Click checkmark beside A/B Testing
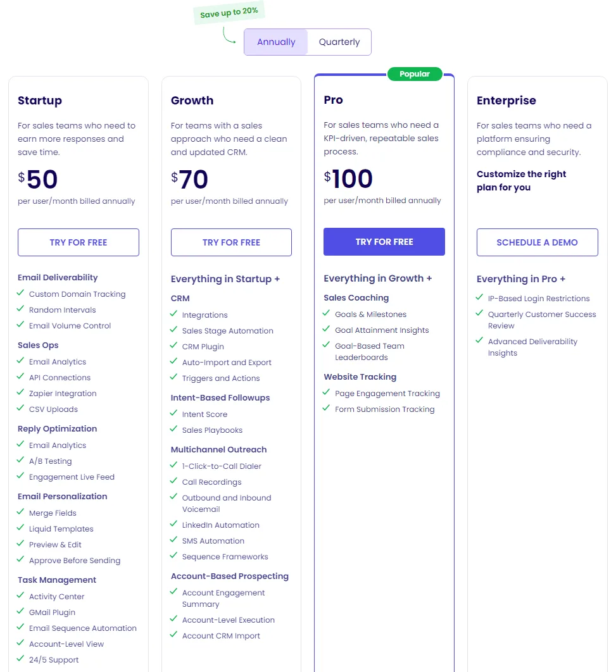The image size is (616, 672). 21,461
